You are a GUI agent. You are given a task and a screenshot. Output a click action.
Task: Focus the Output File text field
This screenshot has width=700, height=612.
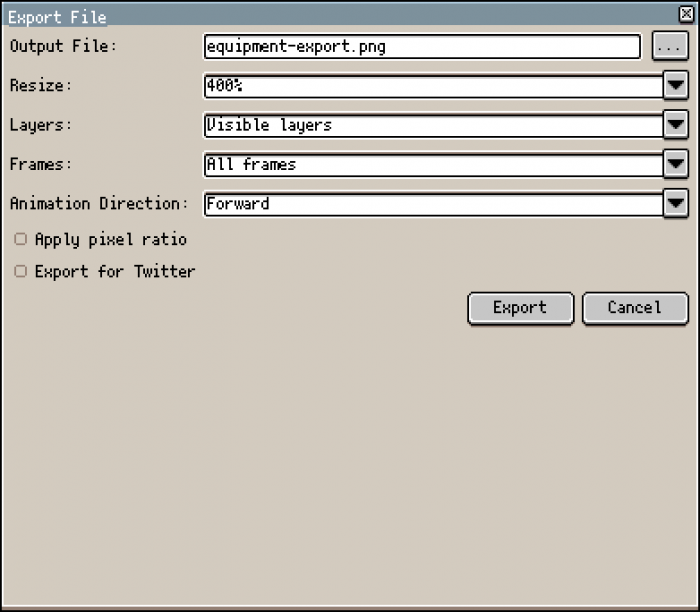(421, 47)
